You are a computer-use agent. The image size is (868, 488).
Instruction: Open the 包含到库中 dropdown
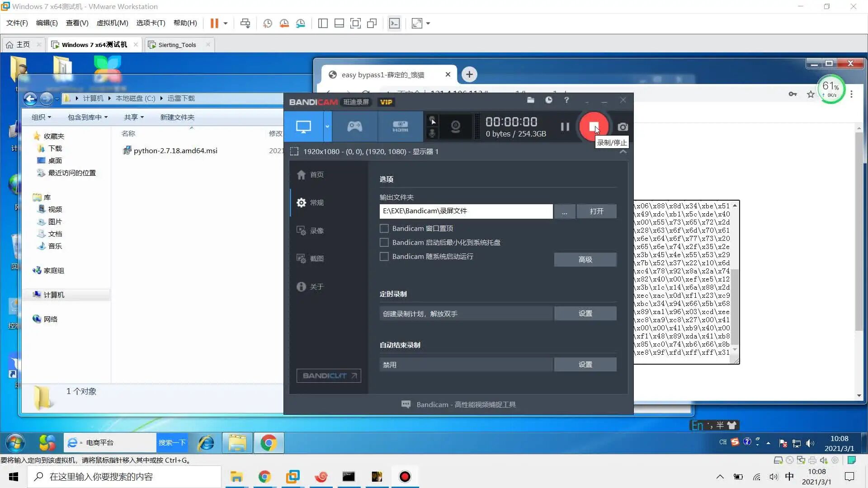[x=88, y=117]
